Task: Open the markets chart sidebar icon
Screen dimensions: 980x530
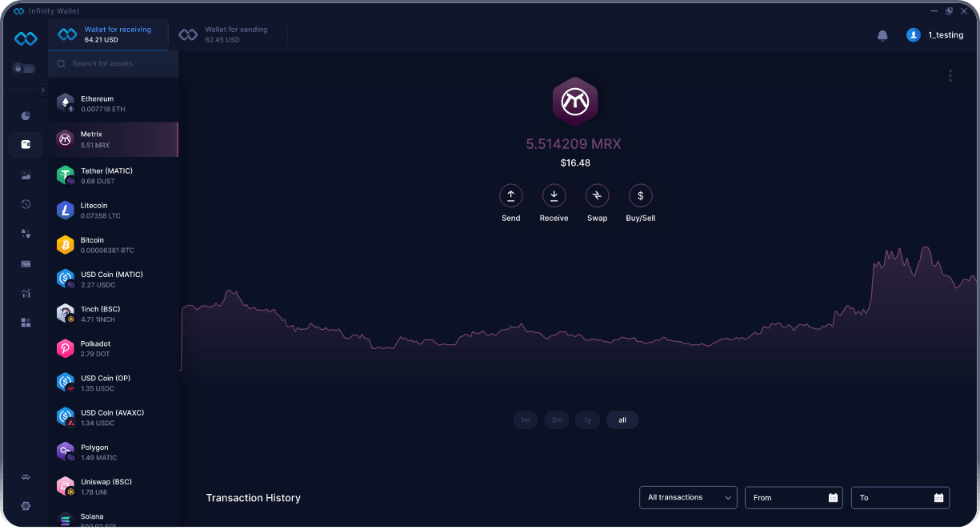Action: pos(26,293)
